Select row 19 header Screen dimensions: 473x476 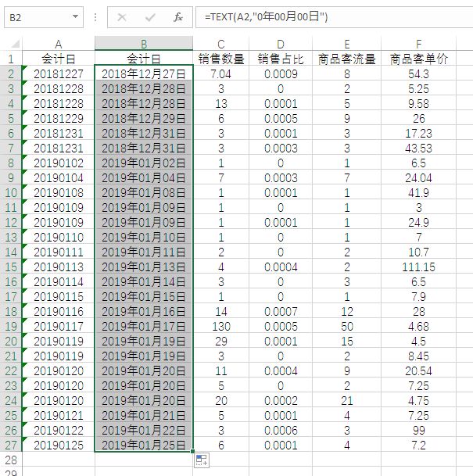point(11,326)
